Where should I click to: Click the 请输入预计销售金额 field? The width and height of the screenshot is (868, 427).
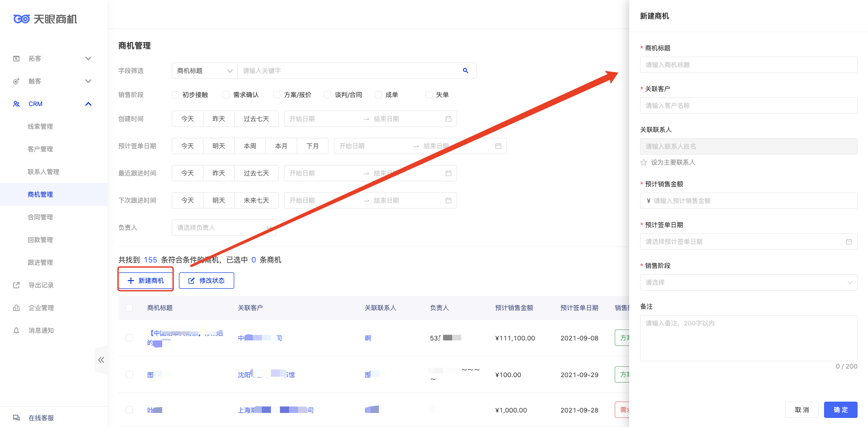pos(748,201)
